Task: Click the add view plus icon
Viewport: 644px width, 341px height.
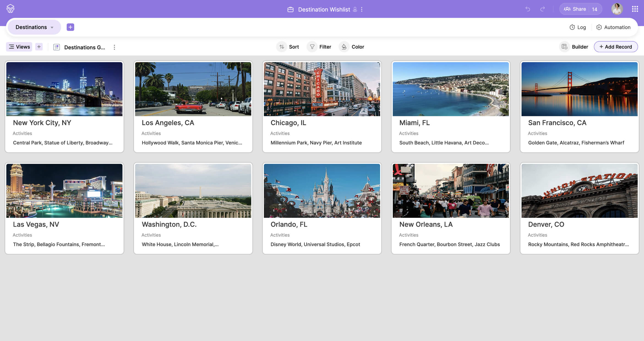Action: pyautogui.click(x=39, y=47)
